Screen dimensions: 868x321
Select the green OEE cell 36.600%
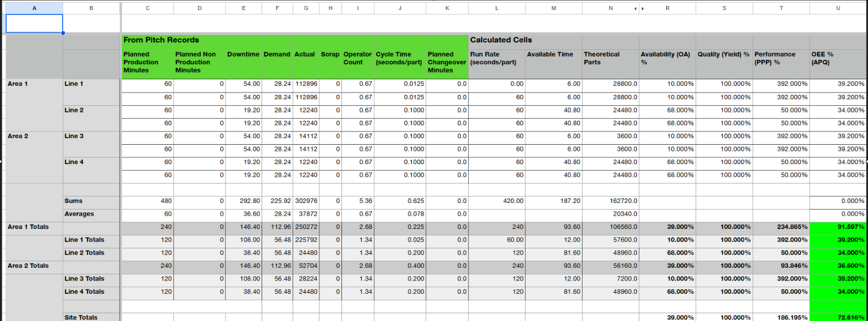pos(838,266)
